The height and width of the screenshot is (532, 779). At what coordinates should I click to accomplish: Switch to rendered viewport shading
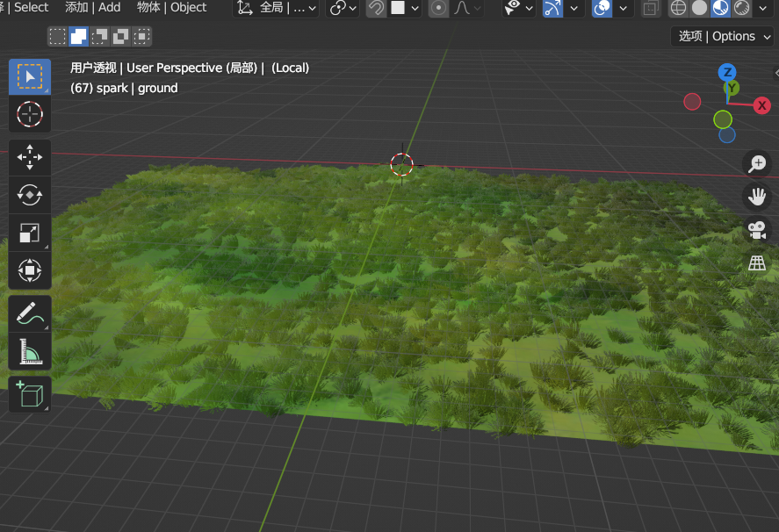tap(742, 9)
